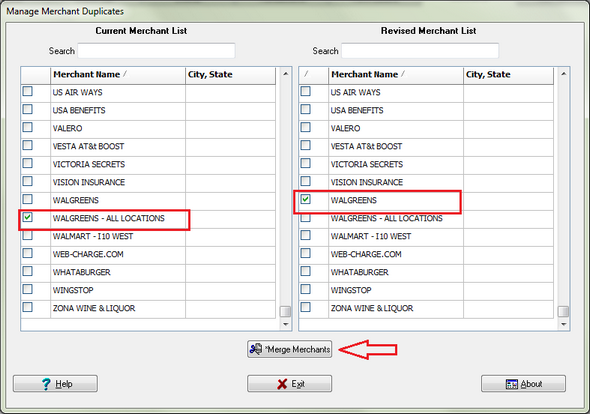The height and width of the screenshot is (414, 590).
Task: Click Current list scrollbar down arrow
Action: (286, 324)
